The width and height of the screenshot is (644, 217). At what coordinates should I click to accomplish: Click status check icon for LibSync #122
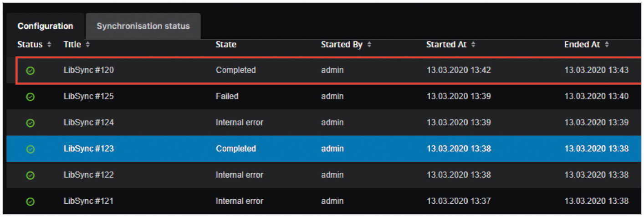tap(31, 175)
